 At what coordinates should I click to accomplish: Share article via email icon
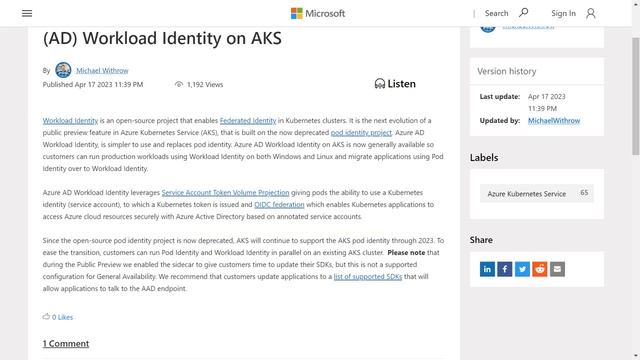[558, 269]
